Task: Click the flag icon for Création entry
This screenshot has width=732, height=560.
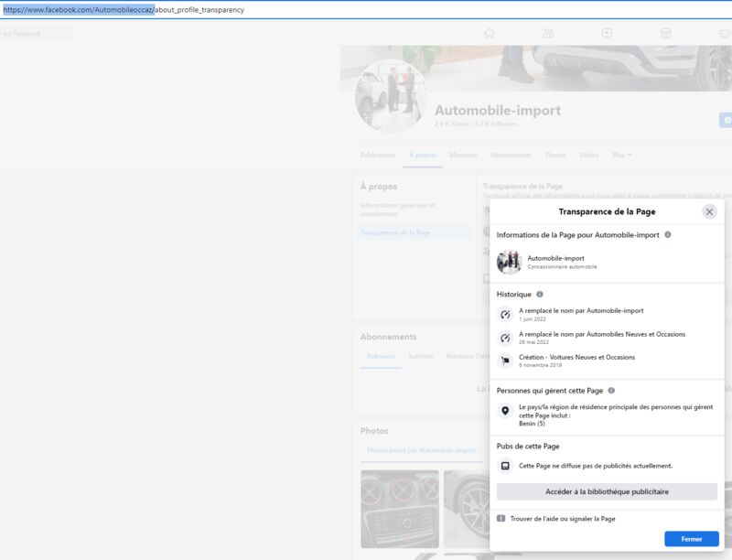Action: click(x=505, y=361)
